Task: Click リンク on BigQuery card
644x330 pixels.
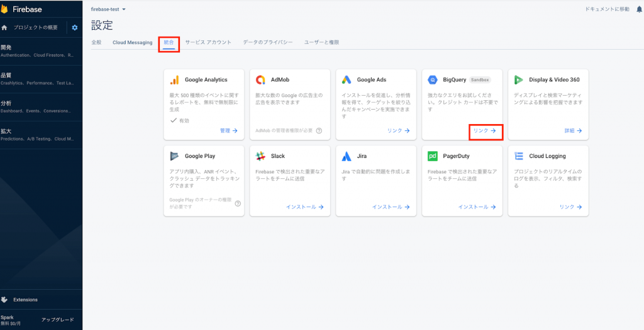Action: pyautogui.click(x=485, y=131)
